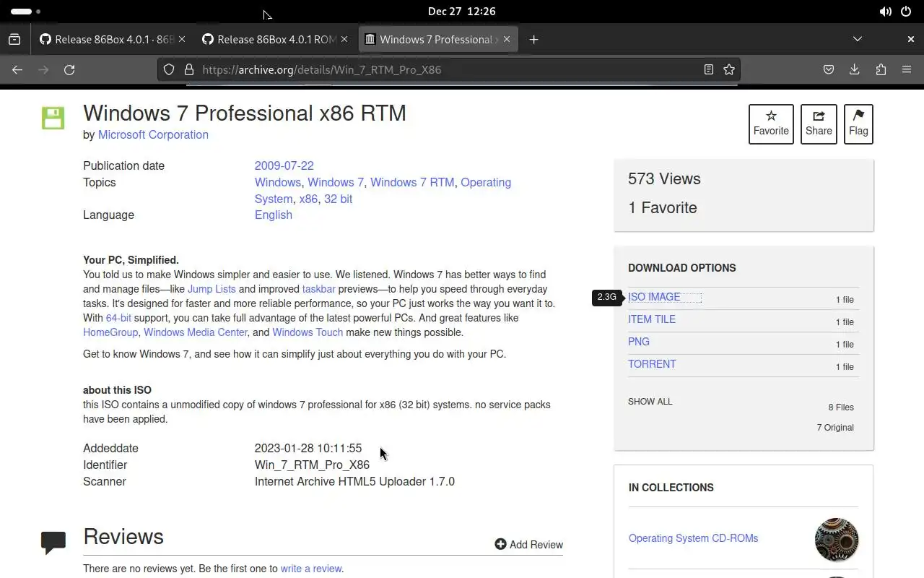Click the Operating System CD-ROMs gear thumbnail
The image size is (924, 578).
[837, 540]
